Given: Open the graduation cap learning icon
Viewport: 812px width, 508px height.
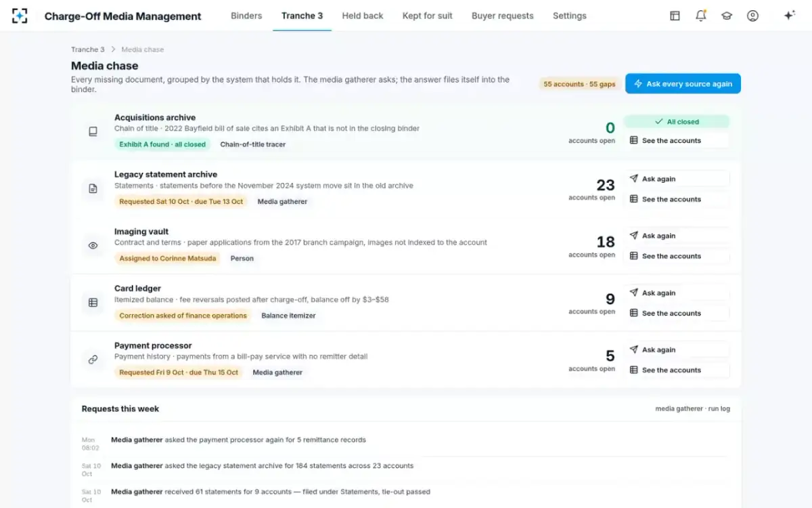Looking at the screenshot, I should 727,16.
